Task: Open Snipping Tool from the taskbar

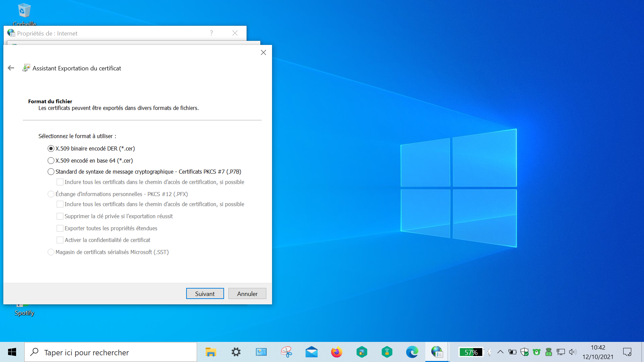Action: pyautogui.click(x=286, y=352)
